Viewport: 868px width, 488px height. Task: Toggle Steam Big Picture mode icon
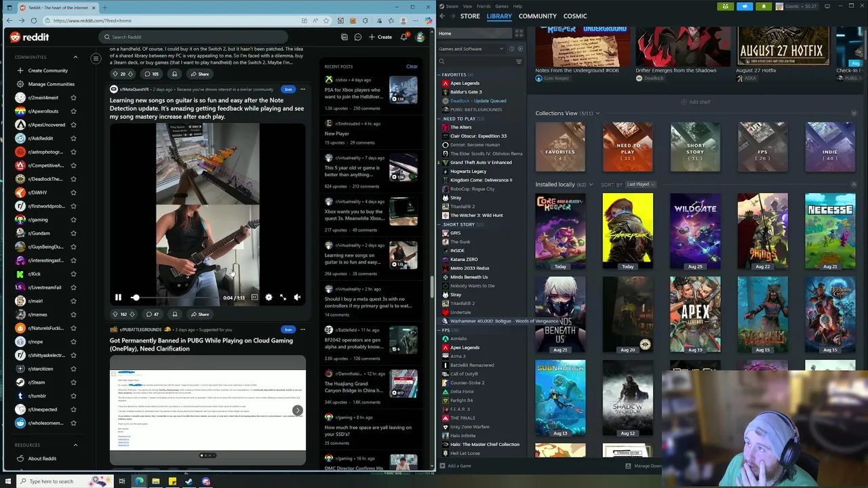pos(828,6)
